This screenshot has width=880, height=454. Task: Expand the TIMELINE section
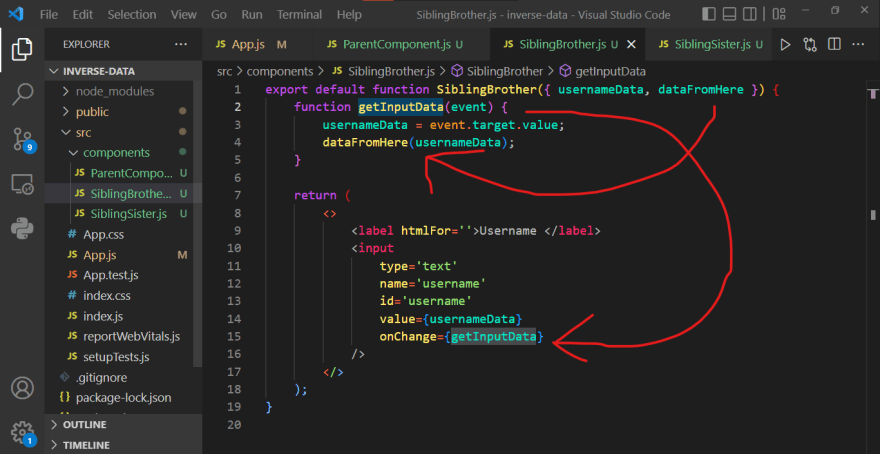click(x=123, y=444)
